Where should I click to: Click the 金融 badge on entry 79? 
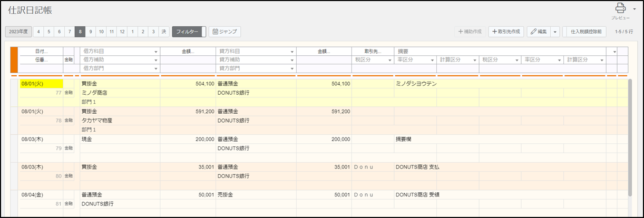click(x=69, y=148)
